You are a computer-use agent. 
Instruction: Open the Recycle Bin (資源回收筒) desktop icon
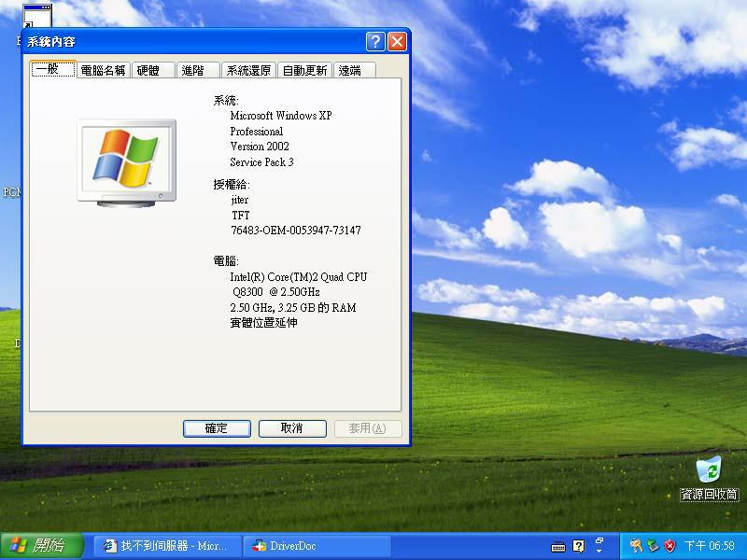[709, 478]
